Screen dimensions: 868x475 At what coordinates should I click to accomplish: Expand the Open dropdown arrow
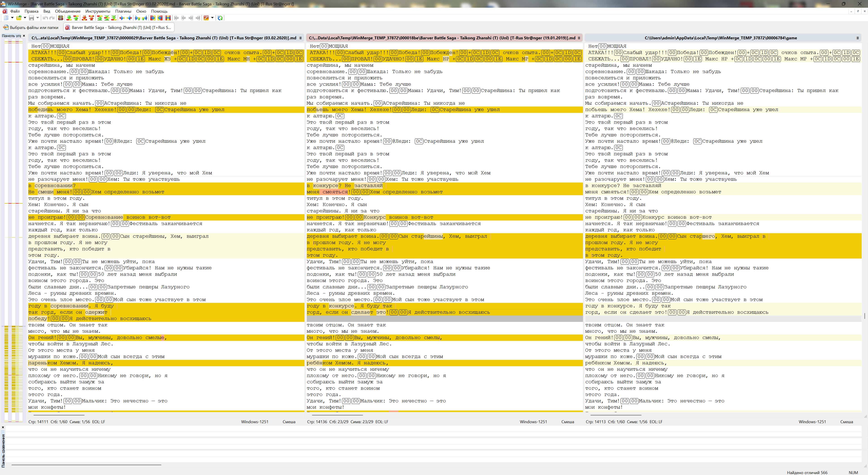(x=25, y=18)
